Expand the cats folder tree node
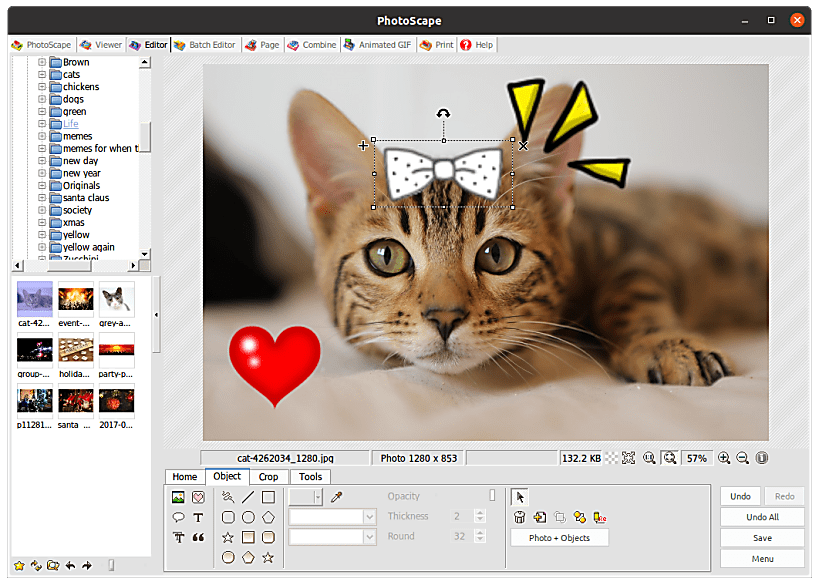The image size is (819, 585). [42, 75]
